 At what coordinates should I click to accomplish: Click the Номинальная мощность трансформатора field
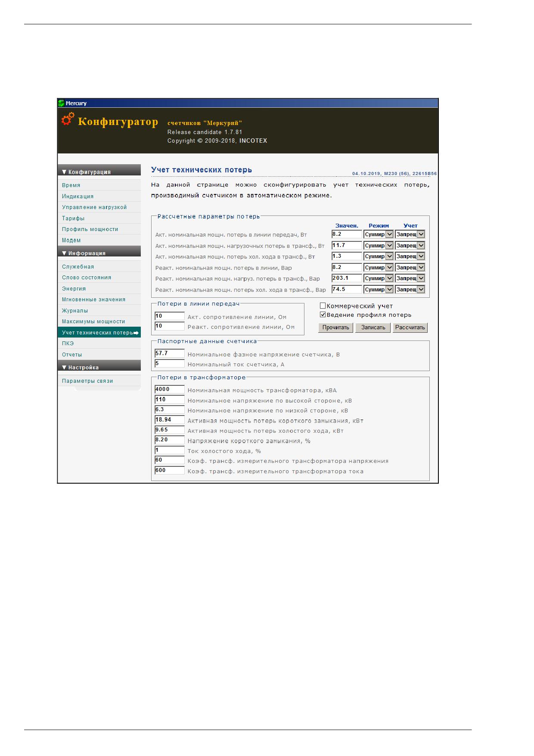coord(170,390)
